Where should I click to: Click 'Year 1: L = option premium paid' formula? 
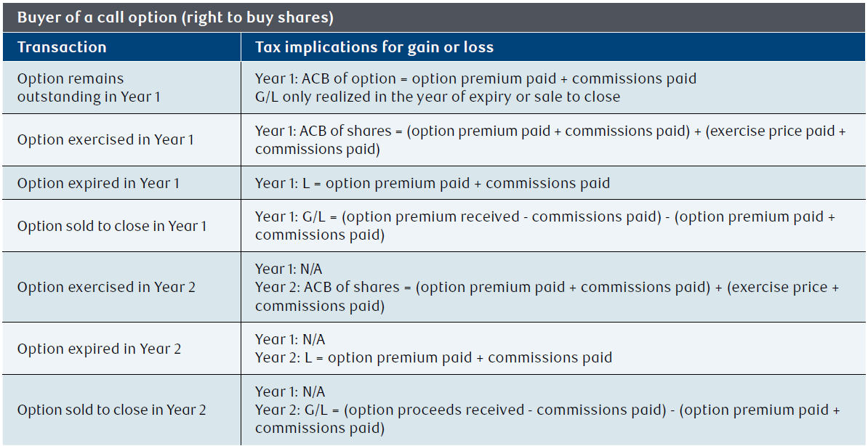point(433,183)
